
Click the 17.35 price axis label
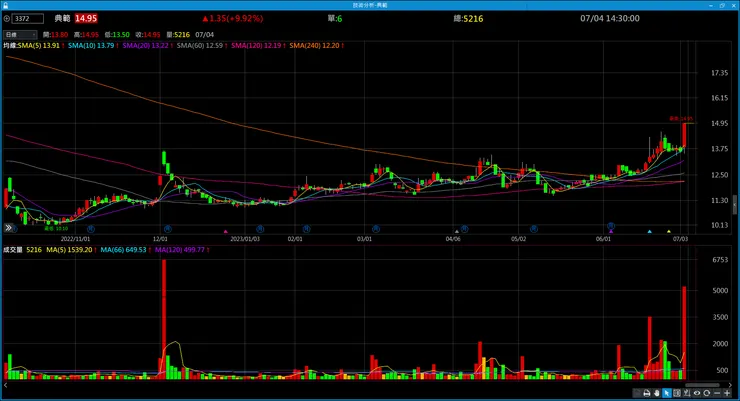coord(719,73)
